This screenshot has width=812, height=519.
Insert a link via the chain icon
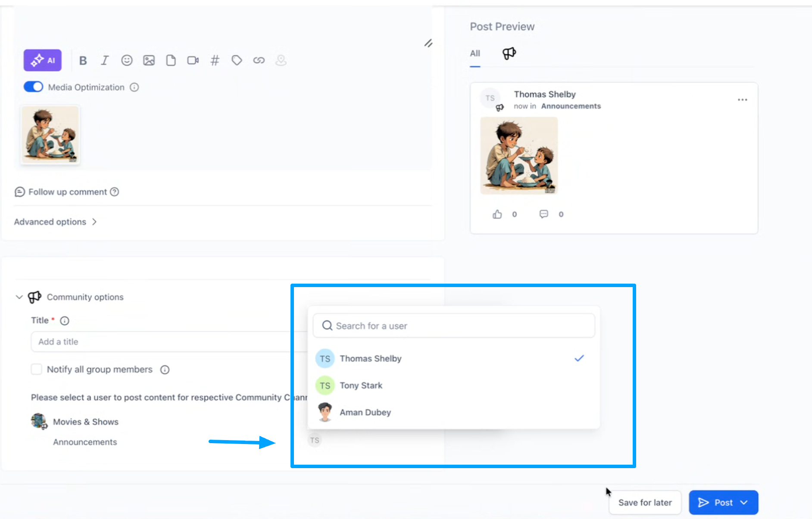(259, 60)
